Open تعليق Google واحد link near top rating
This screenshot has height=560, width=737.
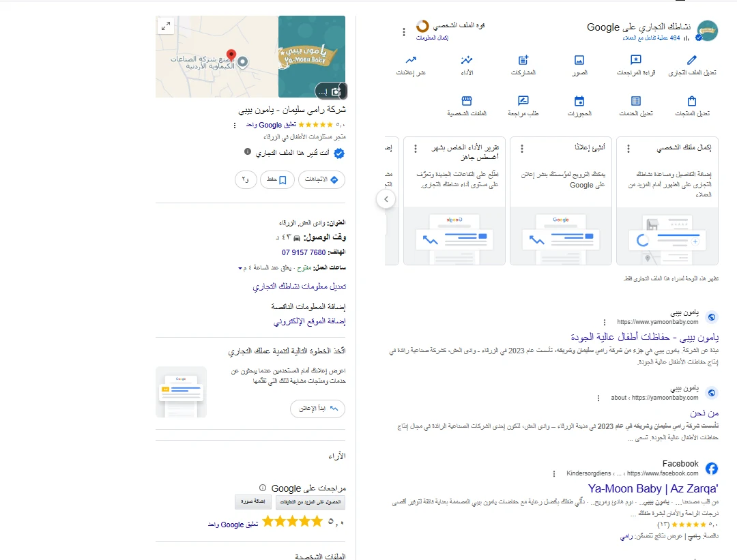(271, 125)
